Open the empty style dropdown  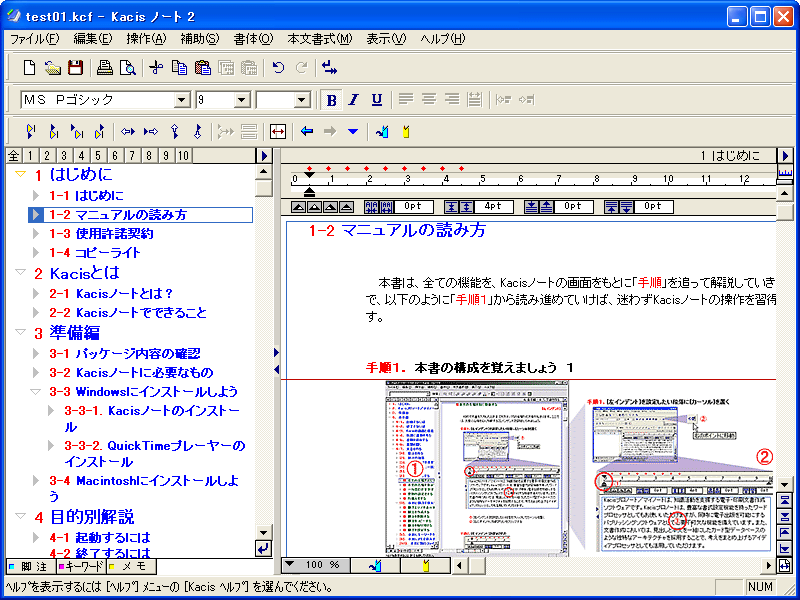pos(303,100)
